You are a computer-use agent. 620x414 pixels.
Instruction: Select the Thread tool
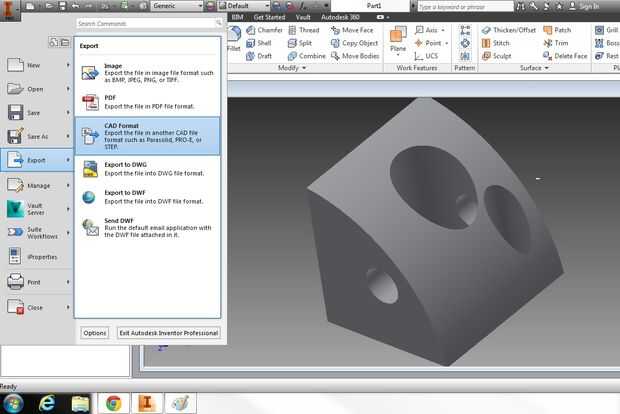(304, 30)
